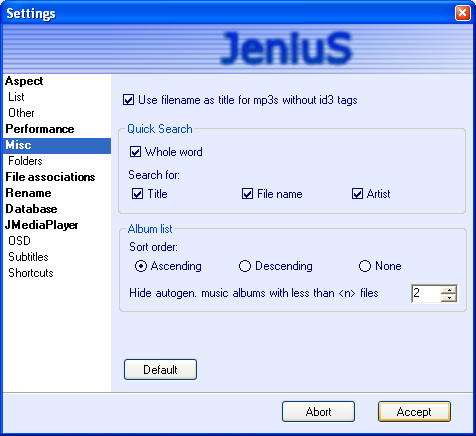Screen dimensions: 476x436
Task: Toggle the File name search checkbox
Action: (247, 194)
